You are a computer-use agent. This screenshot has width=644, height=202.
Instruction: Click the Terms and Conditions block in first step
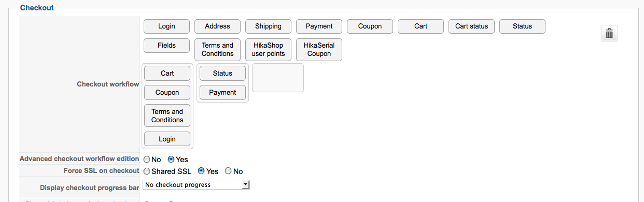tap(167, 116)
